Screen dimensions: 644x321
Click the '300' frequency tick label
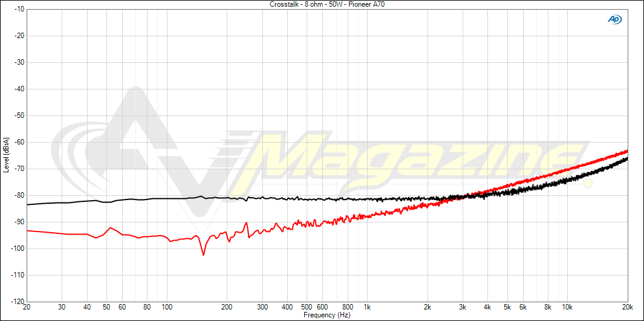click(x=262, y=307)
